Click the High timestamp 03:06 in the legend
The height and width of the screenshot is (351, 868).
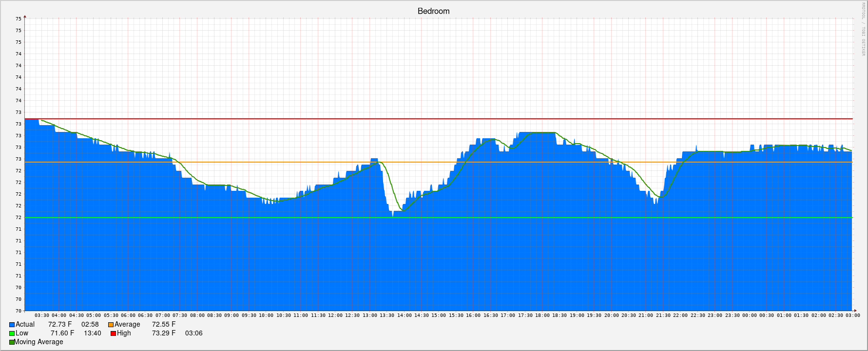(x=193, y=333)
